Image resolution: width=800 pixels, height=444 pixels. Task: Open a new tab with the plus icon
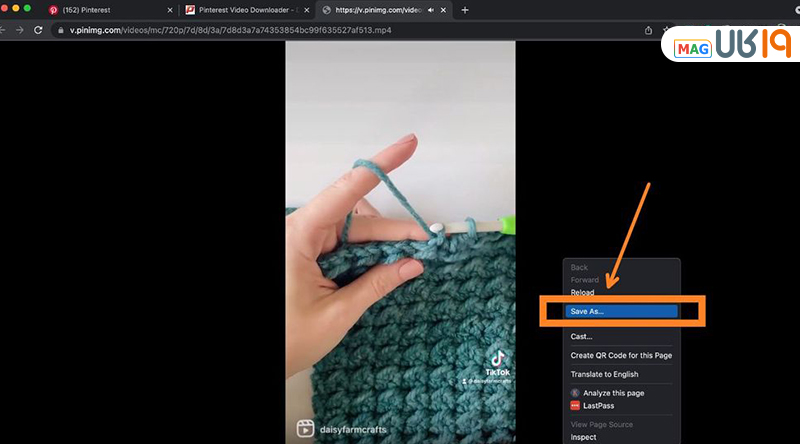click(465, 10)
